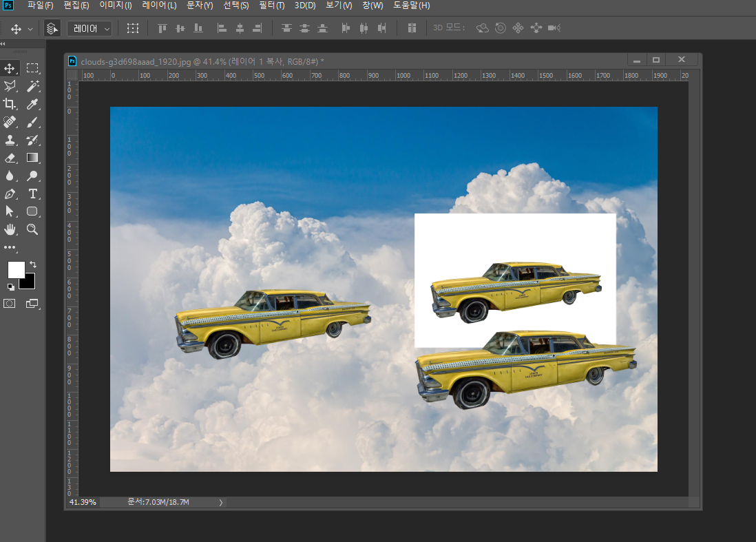Swap foreground and background colors
The height and width of the screenshot is (542, 756).
tap(33, 264)
